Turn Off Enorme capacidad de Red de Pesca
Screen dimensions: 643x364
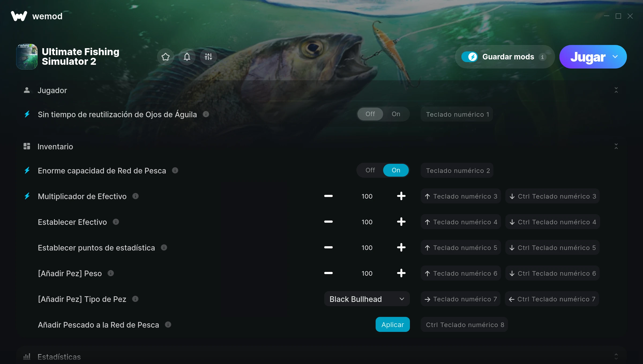click(370, 170)
